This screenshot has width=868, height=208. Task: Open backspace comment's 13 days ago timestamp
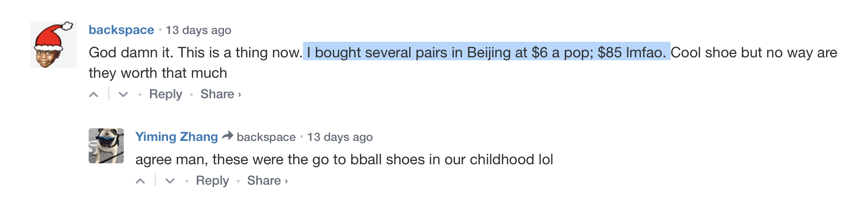(x=198, y=31)
